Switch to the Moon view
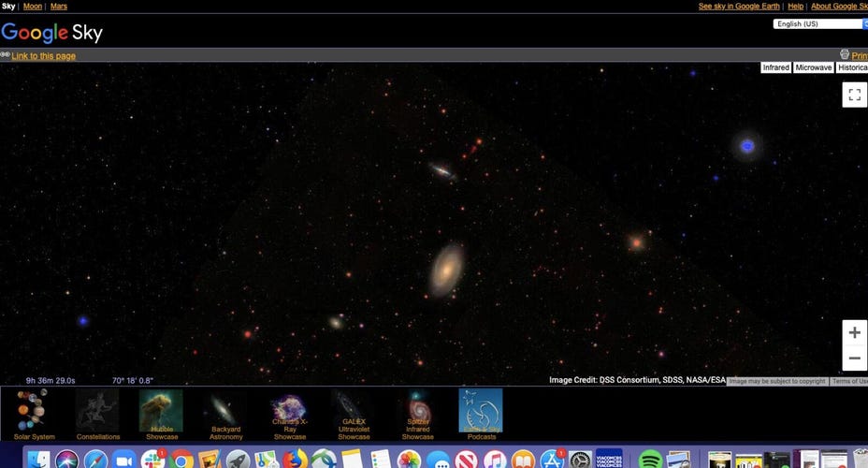868x468 pixels. click(x=33, y=7)
